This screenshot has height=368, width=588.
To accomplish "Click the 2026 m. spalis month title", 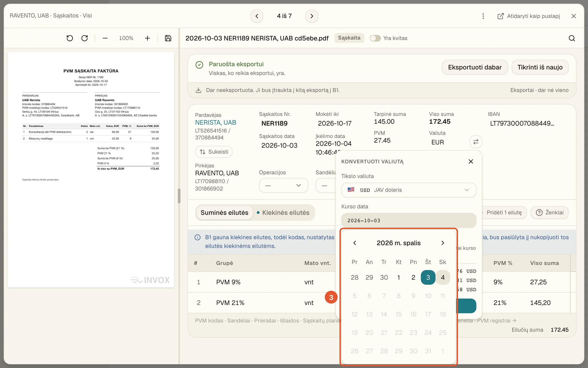I will click(399, 243).
